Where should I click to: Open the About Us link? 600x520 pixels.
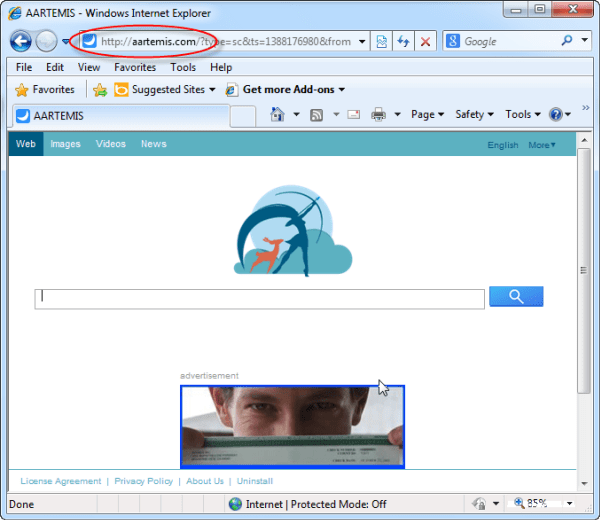point(205,481)
